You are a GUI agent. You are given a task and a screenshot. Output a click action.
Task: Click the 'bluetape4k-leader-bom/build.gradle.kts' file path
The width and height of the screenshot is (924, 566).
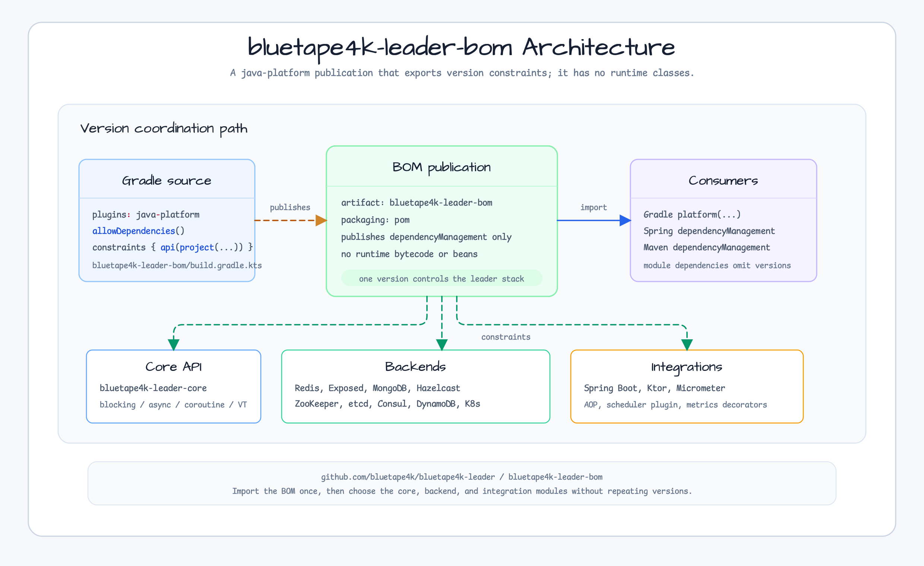(x=177, y=265)
